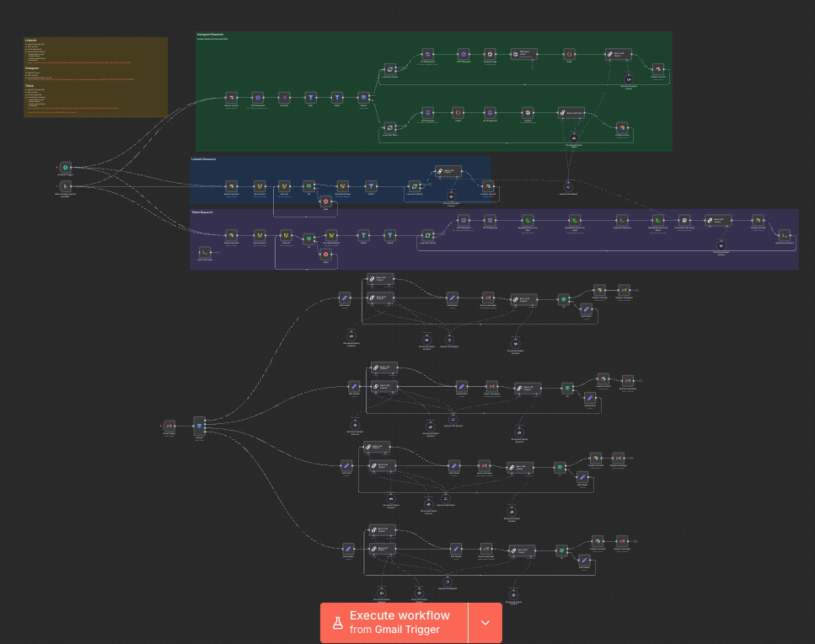This screenshot has width=815, height=644.
Task: Select the LinkedIn Research sticky note
Action: [x=204, y=158]
